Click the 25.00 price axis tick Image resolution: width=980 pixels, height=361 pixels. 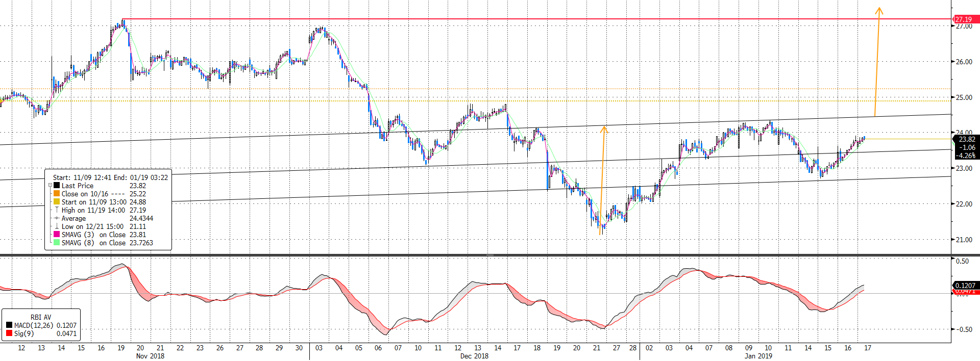[x=964, y=97]
